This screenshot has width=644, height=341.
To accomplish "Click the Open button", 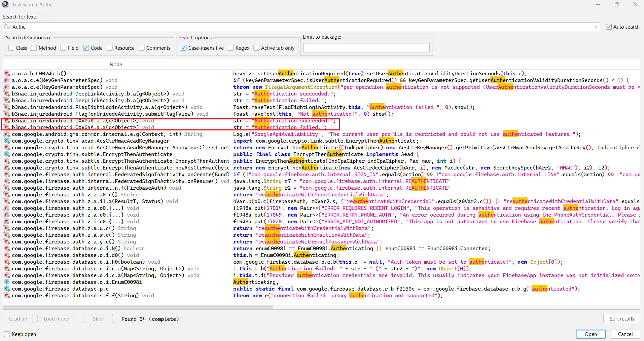I will coord(591,334).
